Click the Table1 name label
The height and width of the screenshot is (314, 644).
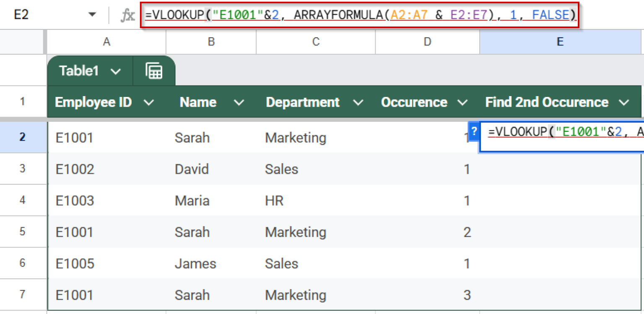(78, 71)
